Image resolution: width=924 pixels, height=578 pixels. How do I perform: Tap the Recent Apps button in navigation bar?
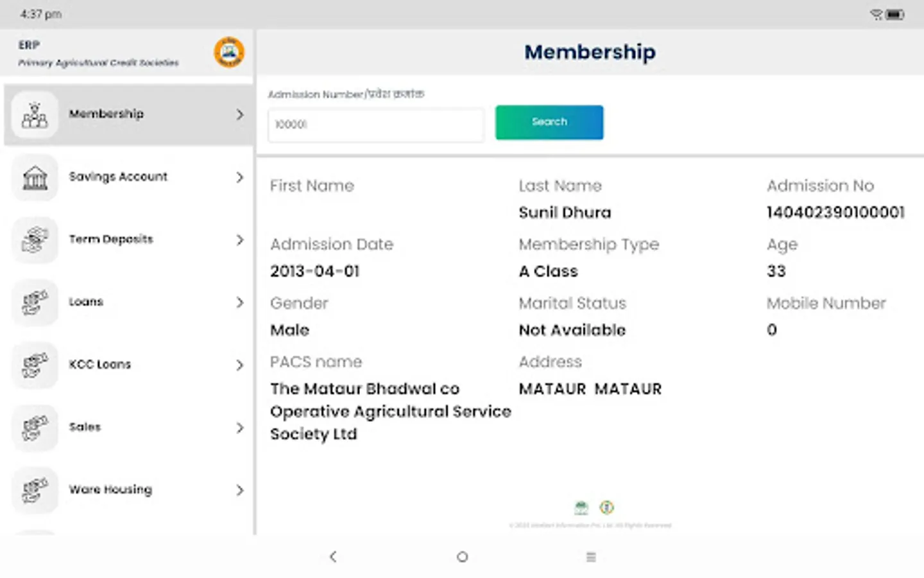tap(591, 557)
